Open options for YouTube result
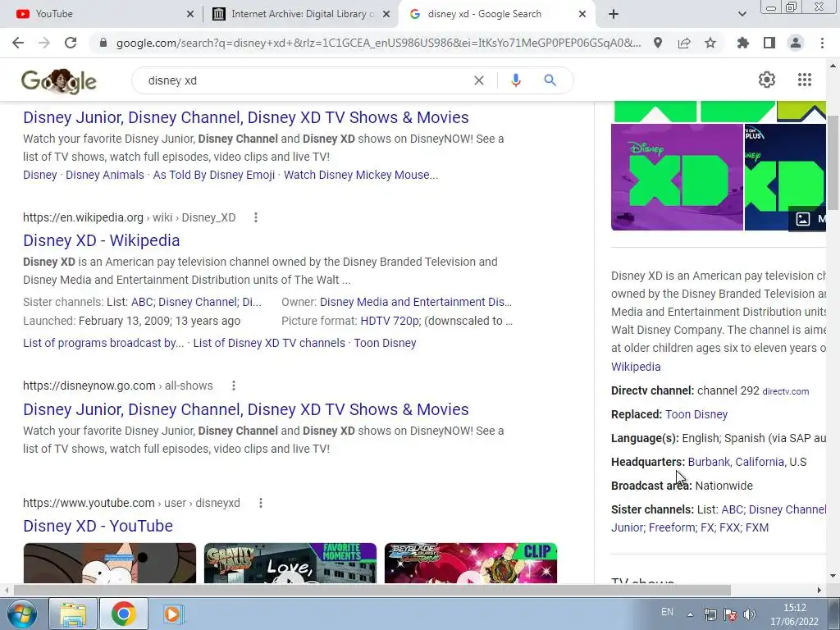 click(x=260, y=503)
